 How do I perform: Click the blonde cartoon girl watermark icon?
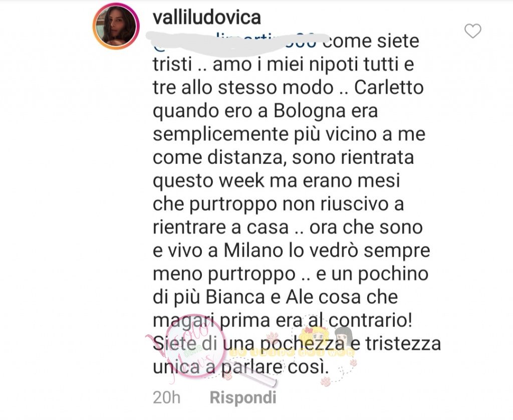tap(314, 336)
